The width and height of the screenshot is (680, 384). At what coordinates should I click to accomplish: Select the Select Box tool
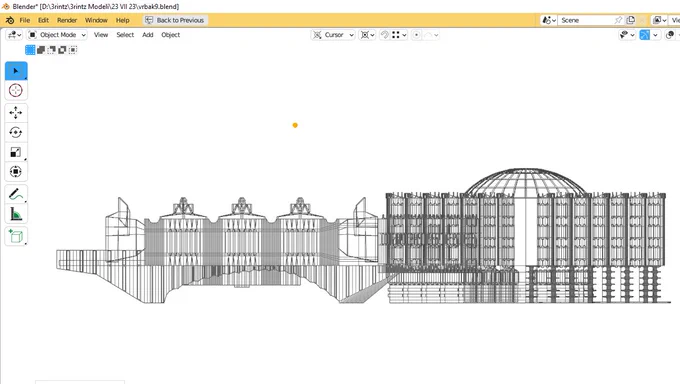pos(16,71)
